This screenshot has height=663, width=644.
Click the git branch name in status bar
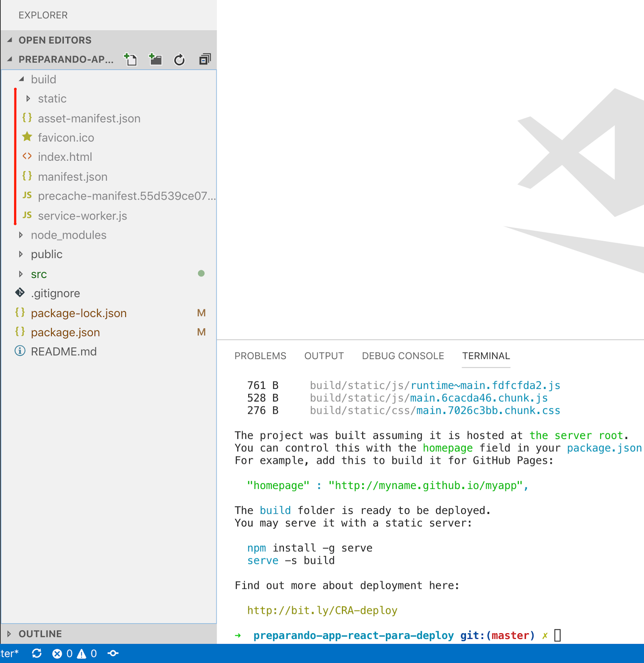(x=9, y=653)
